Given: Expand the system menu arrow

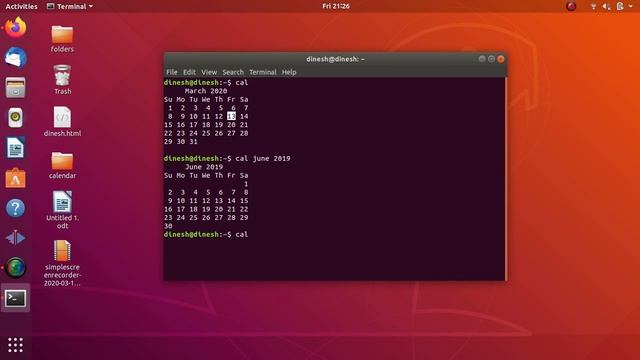Looking at the screenshot, I should click(x=631, y=6).
